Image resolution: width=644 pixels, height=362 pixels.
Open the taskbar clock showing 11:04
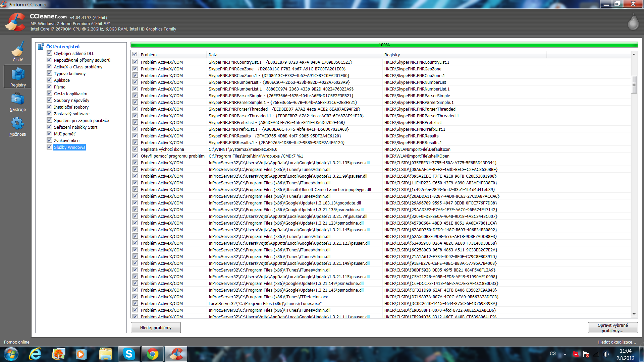pos(625,351)
